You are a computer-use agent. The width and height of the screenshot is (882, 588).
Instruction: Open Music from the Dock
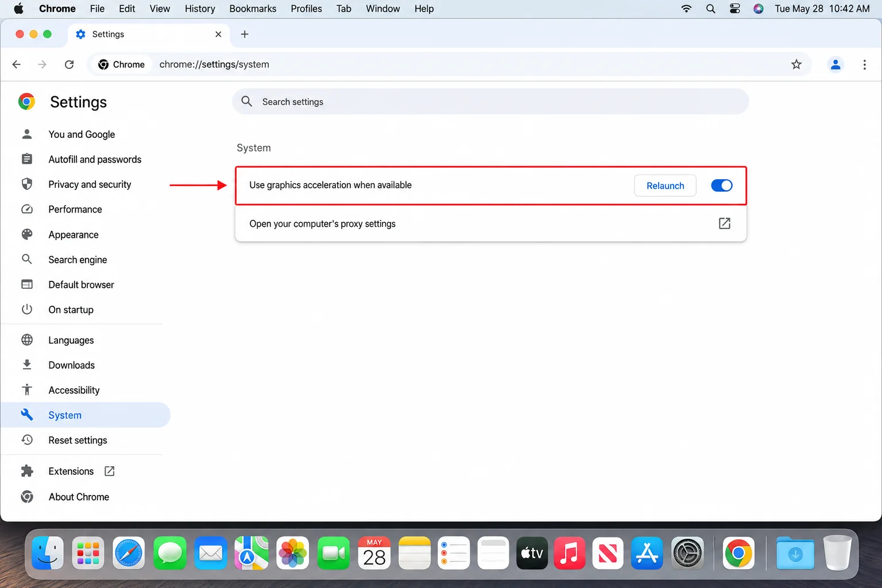570,553
